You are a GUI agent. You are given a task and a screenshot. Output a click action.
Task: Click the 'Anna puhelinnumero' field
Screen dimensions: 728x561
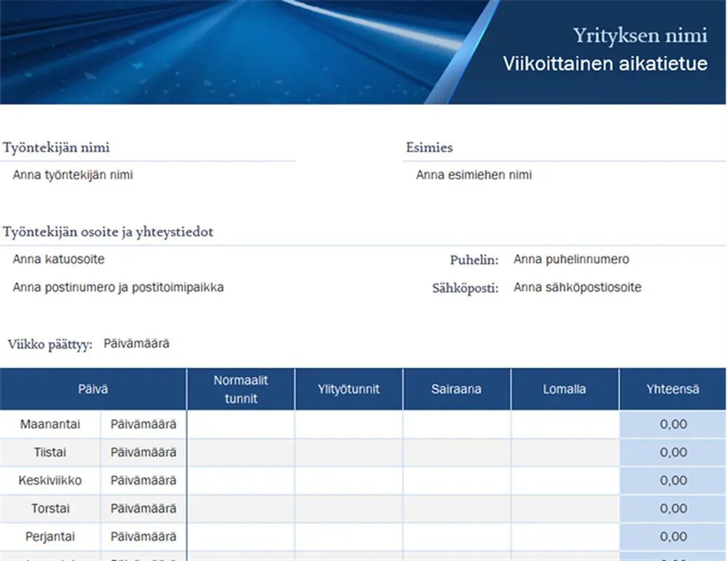570,259
